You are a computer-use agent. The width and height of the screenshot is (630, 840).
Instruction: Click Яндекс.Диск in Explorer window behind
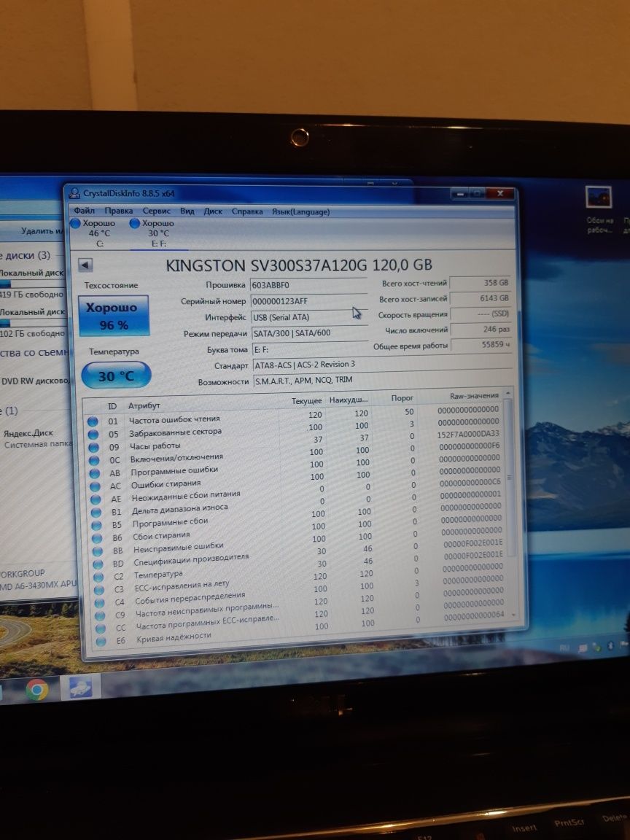coord(28,433)
